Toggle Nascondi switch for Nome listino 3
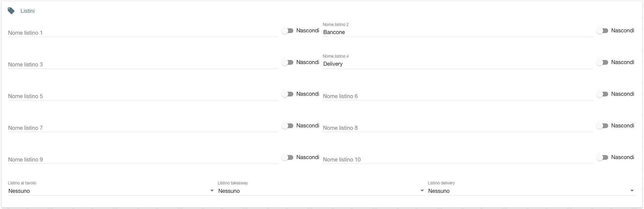Viewport: 644px width, 209px height. pyautogui.click(x=288, y=62)
